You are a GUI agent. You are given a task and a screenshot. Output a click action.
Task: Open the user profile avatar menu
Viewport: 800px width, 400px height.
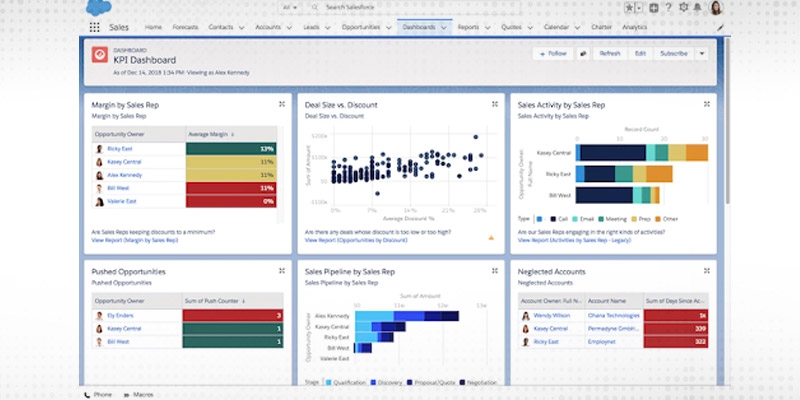coord(716,8)
